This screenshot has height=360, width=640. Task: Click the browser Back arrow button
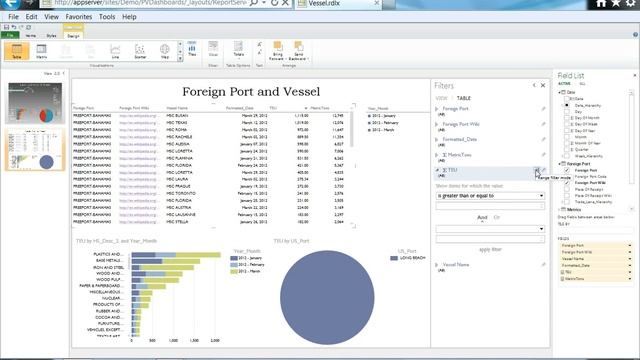point(11,3)
